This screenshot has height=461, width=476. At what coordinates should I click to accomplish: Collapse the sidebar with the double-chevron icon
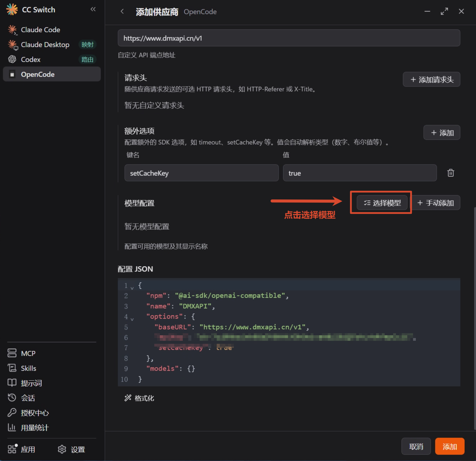pyautogui.click(x=93, y=9)
